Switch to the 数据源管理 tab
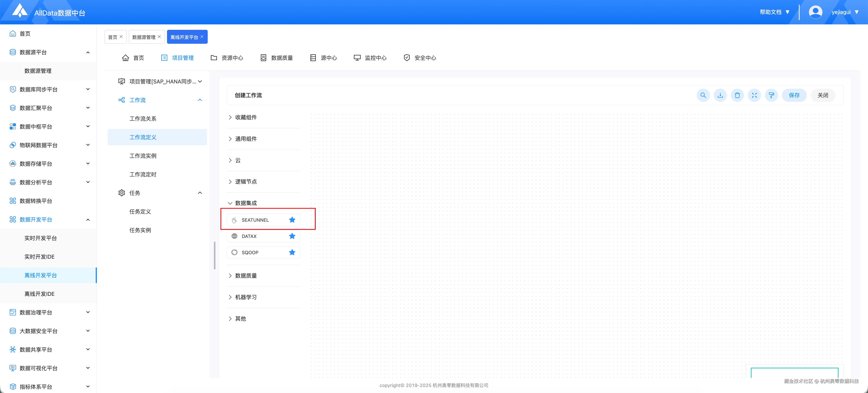This screenshot has width=868, height=393. [x=144, y=37]
